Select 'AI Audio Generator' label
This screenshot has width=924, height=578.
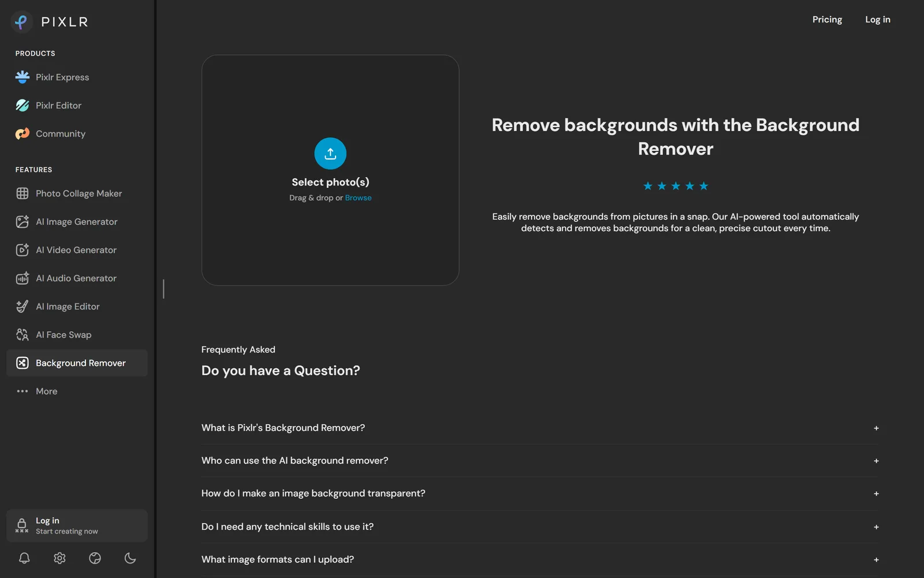click(76, 278)
